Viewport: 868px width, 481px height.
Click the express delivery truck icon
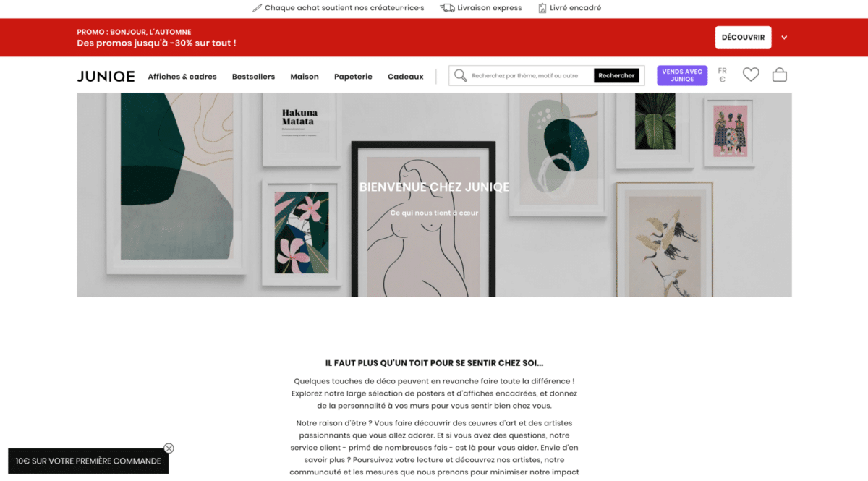pyautogui.click(x=447, y=8)
